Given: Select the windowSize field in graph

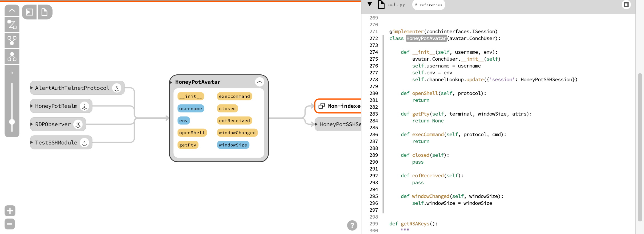Looking at the screenshot, I should point(233,145).
